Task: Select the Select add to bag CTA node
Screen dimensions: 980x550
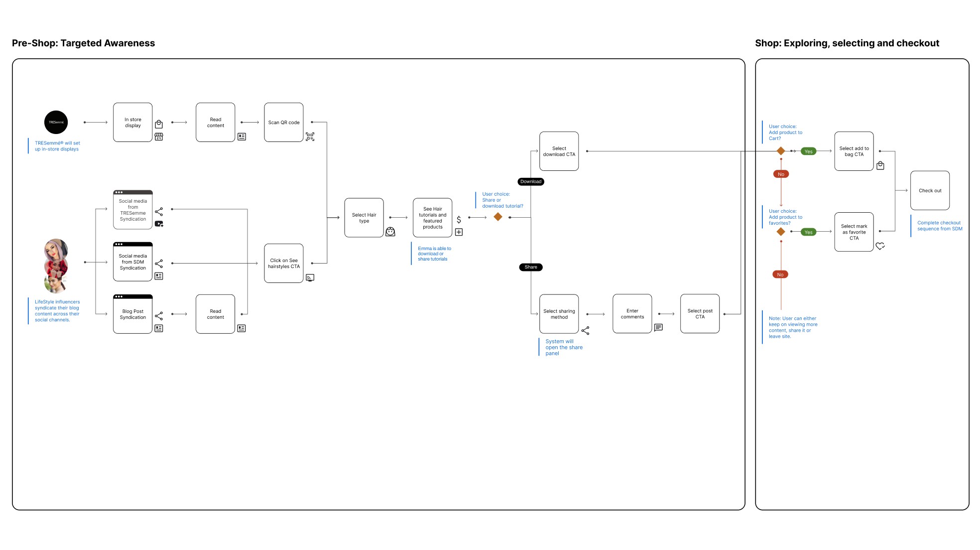Action: click(854, 151)
